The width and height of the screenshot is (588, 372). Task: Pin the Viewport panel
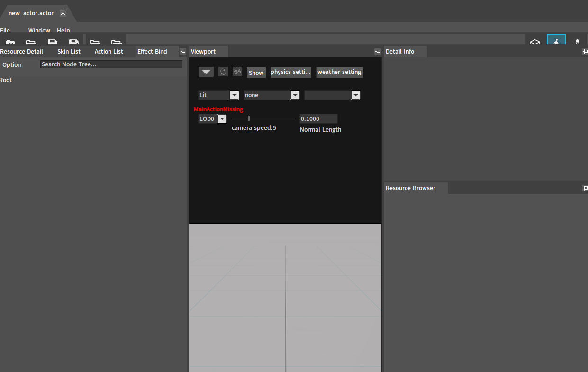point(378,52)
